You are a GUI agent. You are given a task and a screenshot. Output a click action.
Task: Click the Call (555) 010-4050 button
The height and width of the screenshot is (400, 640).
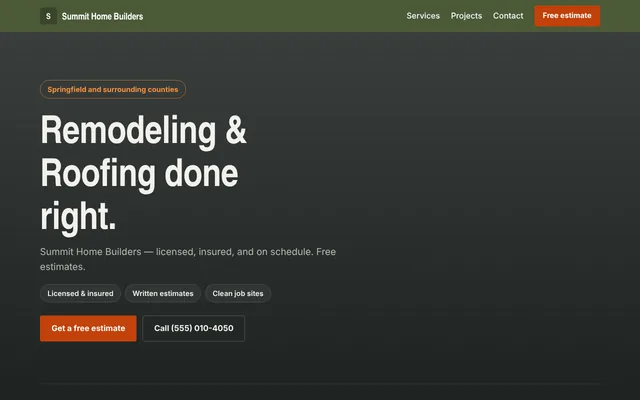pos(194,328)
